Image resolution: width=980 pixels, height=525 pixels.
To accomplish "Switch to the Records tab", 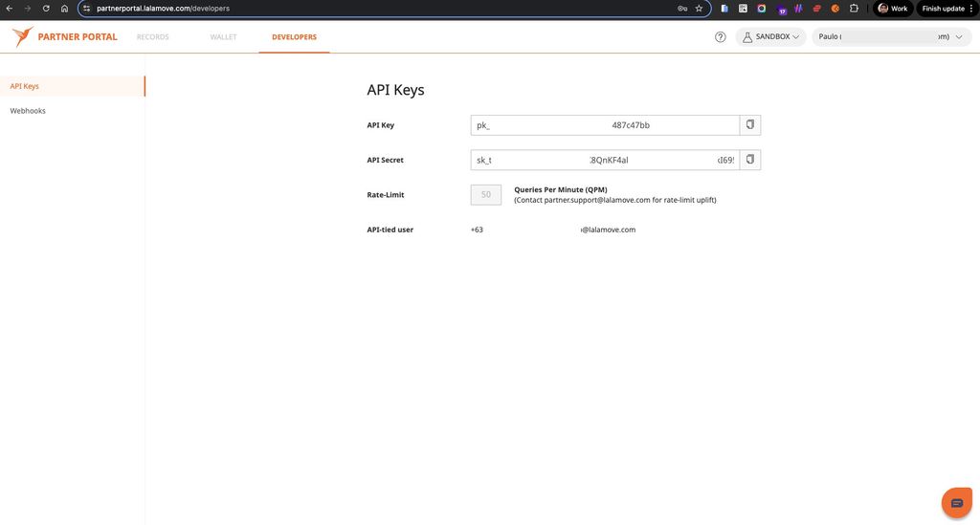I will (x=152, y=37).
